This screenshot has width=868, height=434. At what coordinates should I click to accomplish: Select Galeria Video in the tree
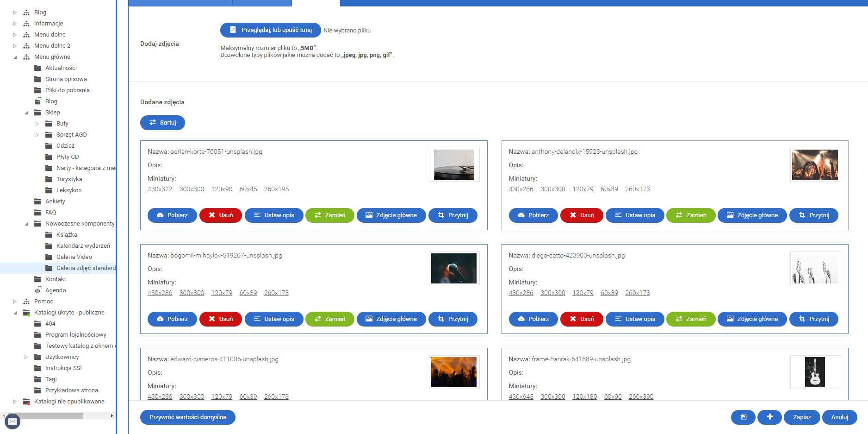pos(74,257)
